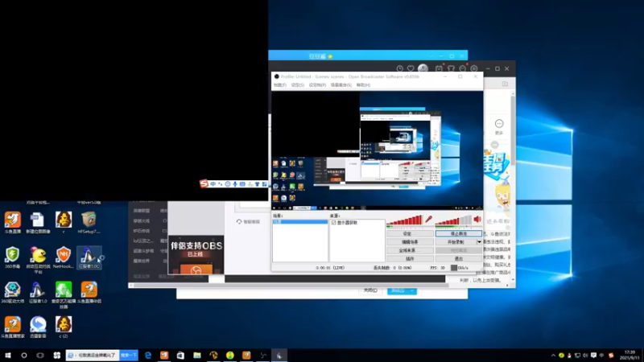This screenshot has width=644, height=362.
Task: Select the 征服者1.0C desktop shortcut
Action: (x=89, y=257)
